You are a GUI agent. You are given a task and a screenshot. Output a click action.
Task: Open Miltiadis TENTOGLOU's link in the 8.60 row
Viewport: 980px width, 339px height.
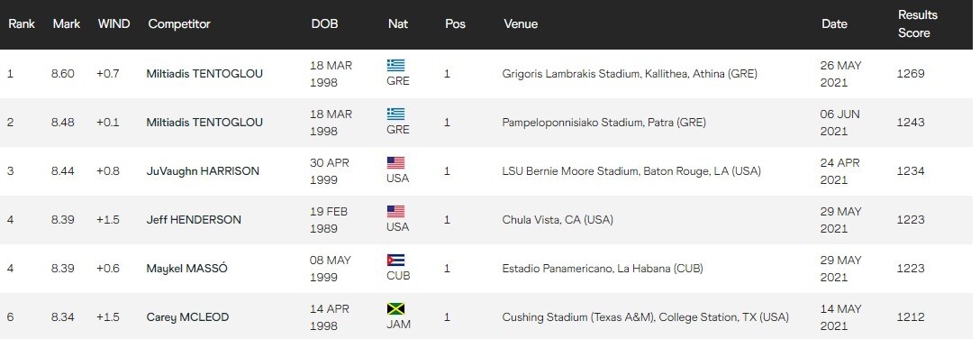click(x=204, y=73)
